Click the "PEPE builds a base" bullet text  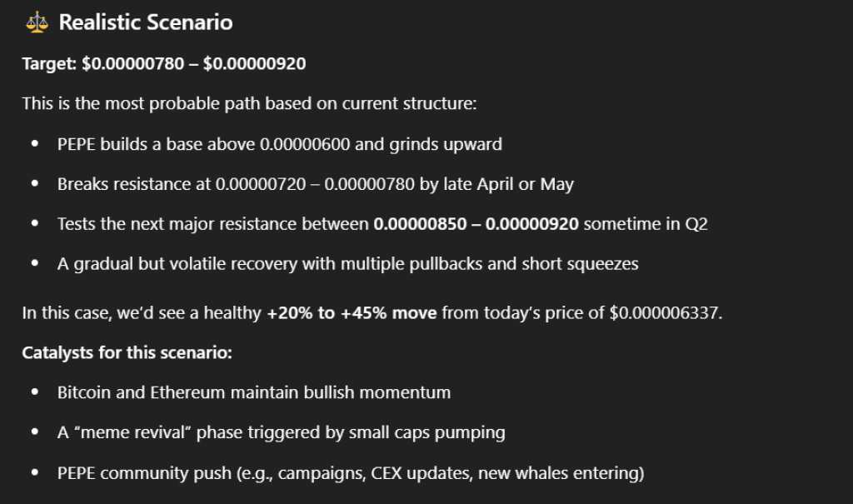pyautogui.click(x=279, y=144)
